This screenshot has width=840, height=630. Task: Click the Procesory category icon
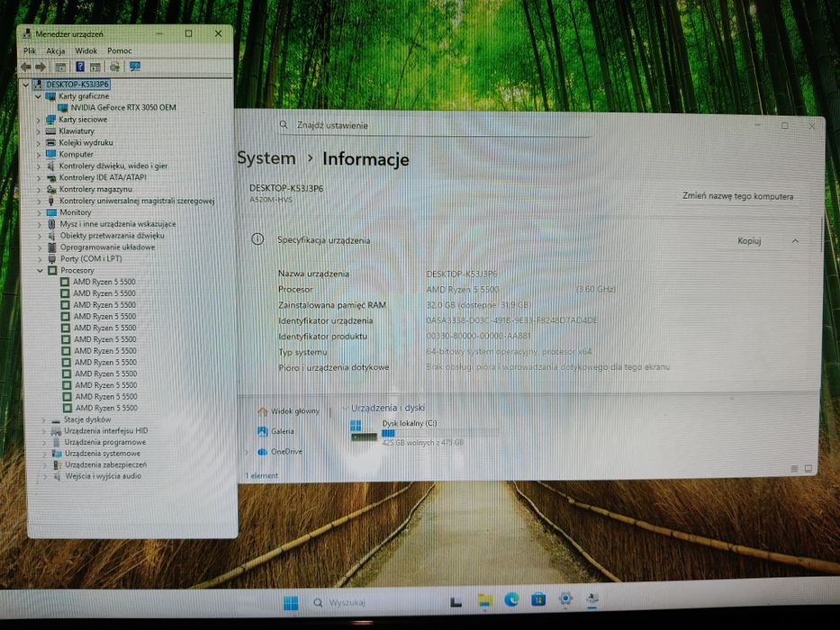click(52, 271)
